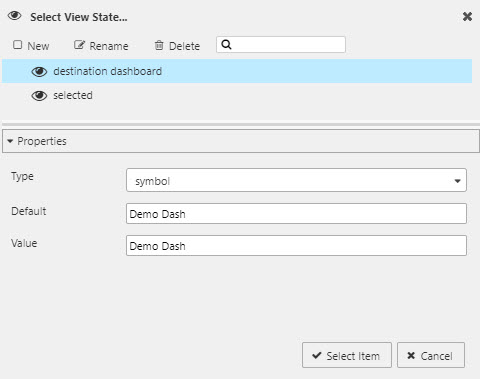This screenshot has width=480, height=379.
Task: Click the Rename toolbar label
Action: (109, 46)
